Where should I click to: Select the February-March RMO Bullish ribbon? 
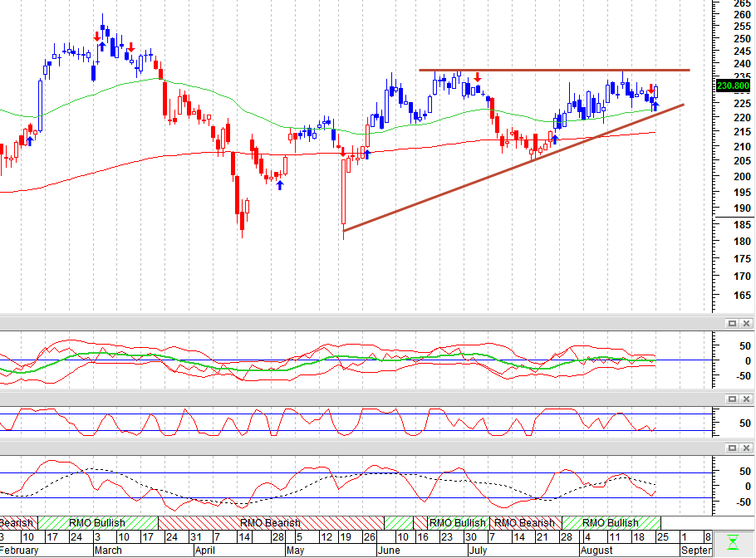tap(97, 523)
